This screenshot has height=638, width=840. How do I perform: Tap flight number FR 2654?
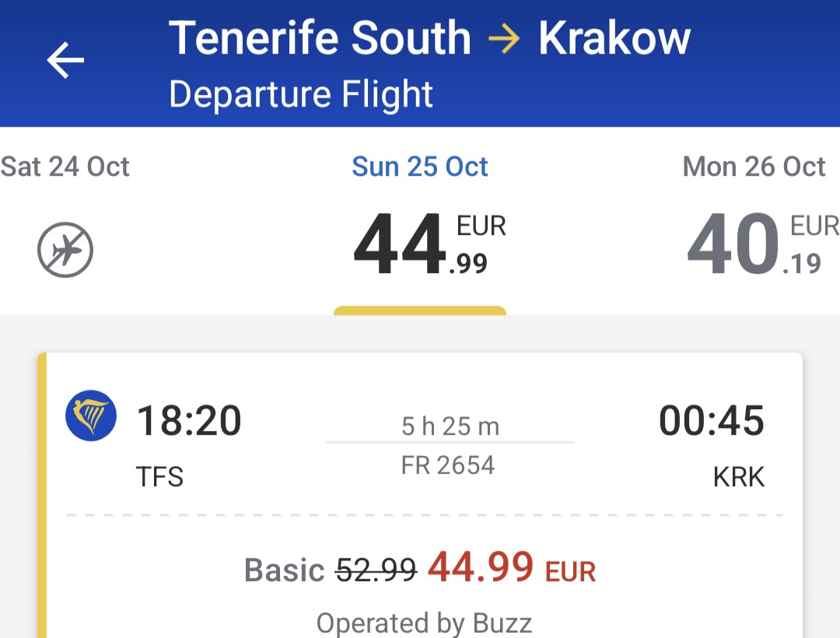448,465
